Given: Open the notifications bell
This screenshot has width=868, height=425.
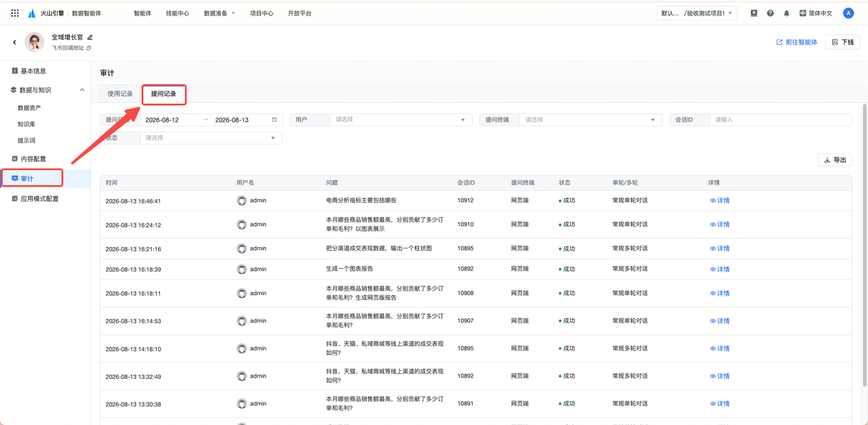Looking at the screenshot, I should click(x=787, y=13).
